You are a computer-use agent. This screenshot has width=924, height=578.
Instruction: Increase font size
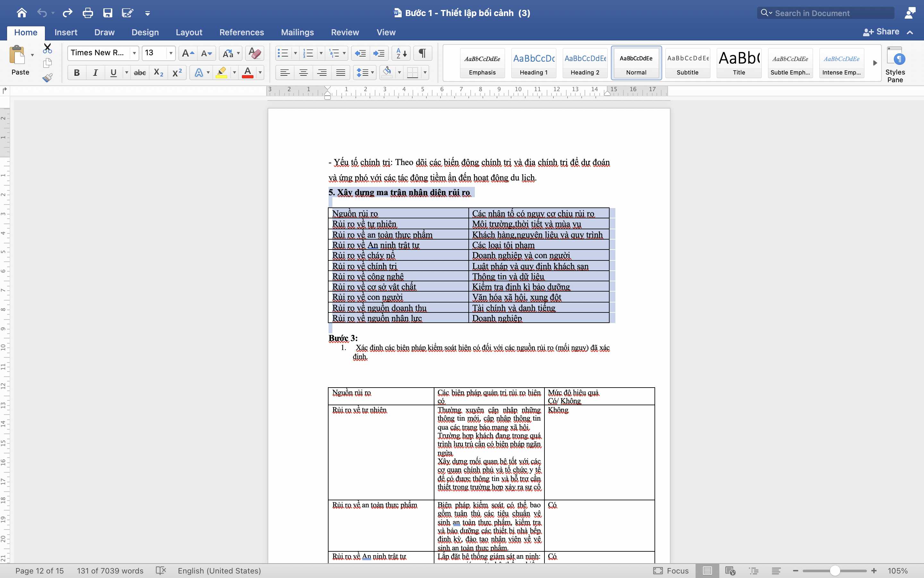(x=188, y=53)
